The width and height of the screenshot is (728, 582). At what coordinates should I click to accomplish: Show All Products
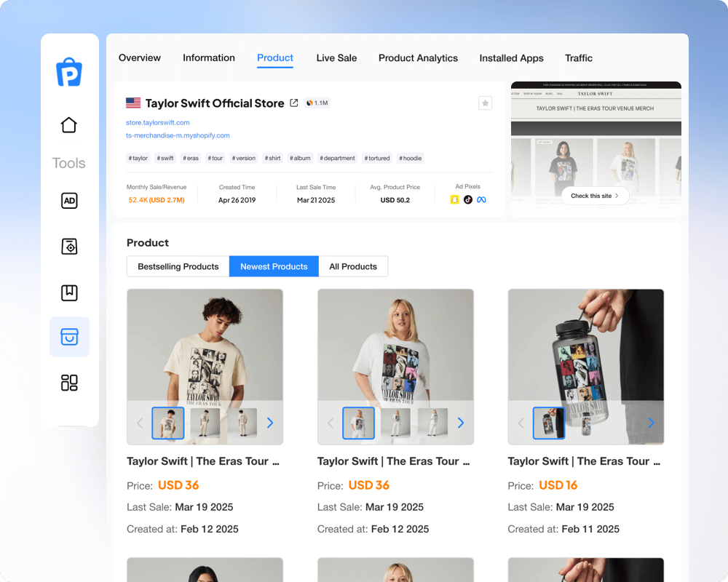pyautogui.click(x=353, y=266)
